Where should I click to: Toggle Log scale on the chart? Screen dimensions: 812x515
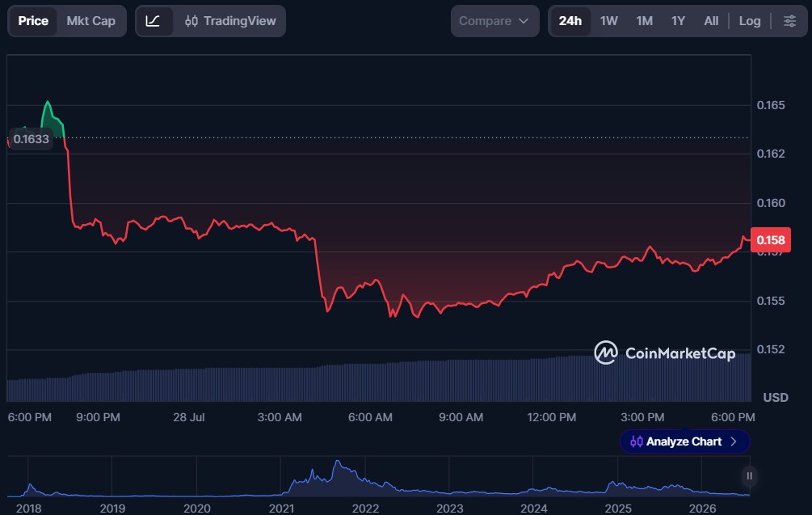coord(749,21)
